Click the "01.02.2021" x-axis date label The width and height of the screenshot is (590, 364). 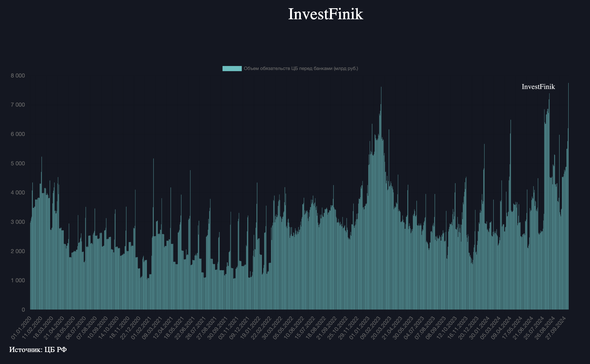pos(142,328)
